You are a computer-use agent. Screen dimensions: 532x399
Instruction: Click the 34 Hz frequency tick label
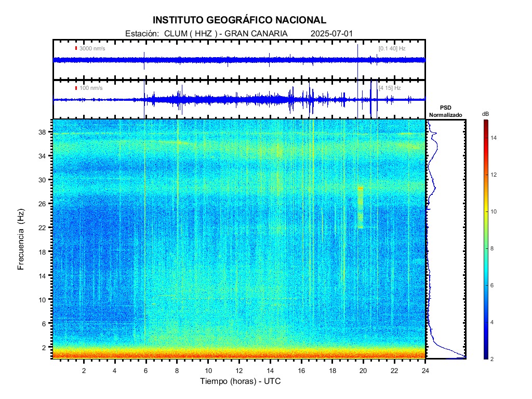click(x=42, y=156)
